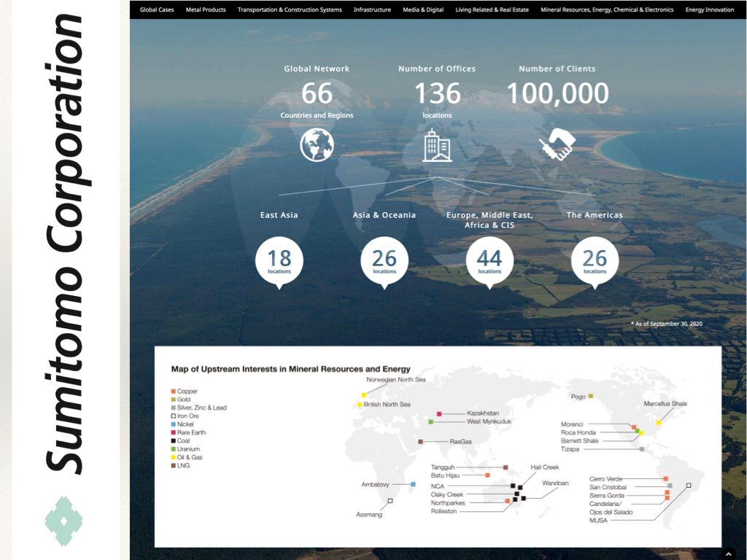747x560 pixels.
Task: Click the Morenci label
Action: click(572, 424)
